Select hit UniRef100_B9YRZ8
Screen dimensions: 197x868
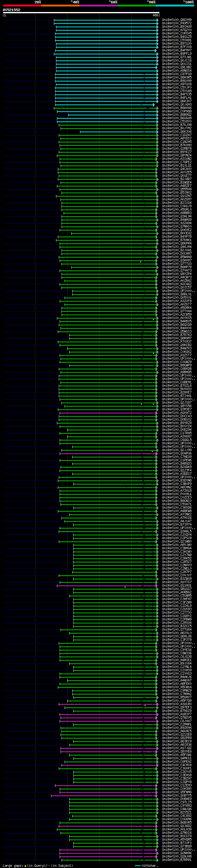177,423
